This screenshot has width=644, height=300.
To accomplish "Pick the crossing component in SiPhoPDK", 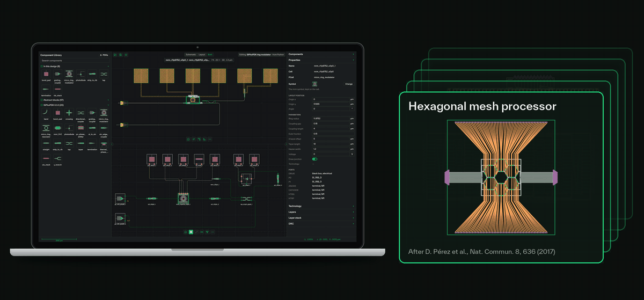I will coord(69,113).
